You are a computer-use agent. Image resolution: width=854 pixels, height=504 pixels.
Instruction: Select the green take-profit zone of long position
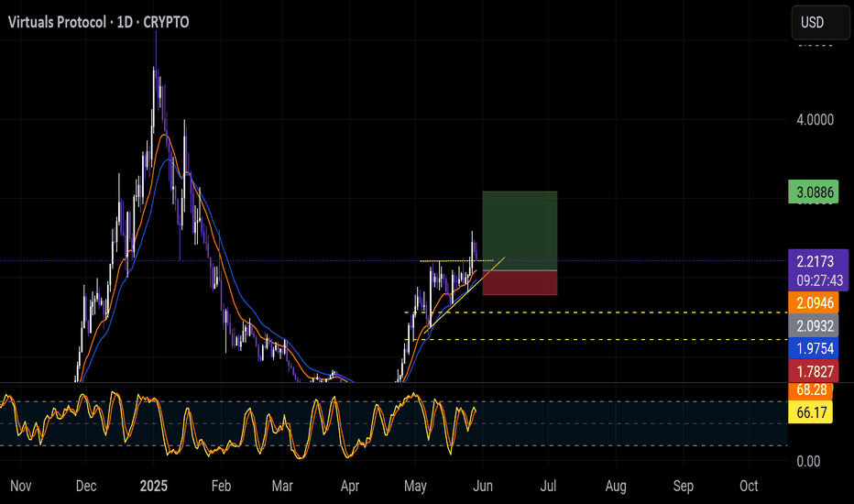click(x=520, y=231)
